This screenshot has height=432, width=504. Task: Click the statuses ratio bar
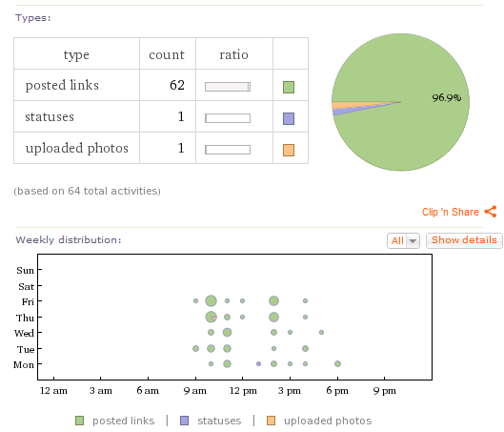[x=228, y=118]
